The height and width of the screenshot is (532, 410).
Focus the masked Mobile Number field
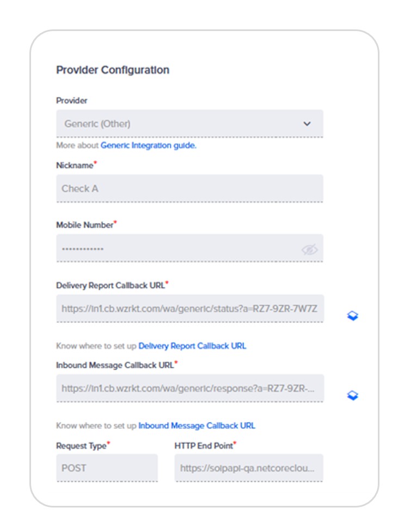(189, 248)
